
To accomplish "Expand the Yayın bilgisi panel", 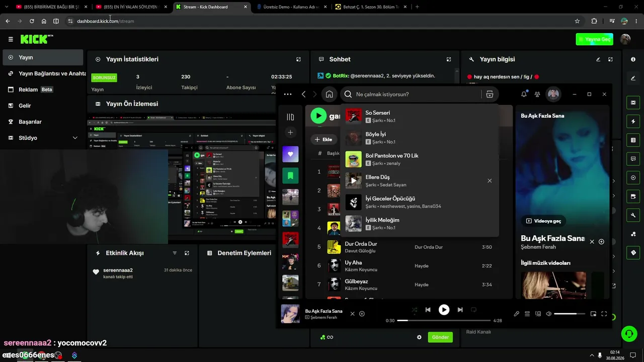I will (610, 59).
